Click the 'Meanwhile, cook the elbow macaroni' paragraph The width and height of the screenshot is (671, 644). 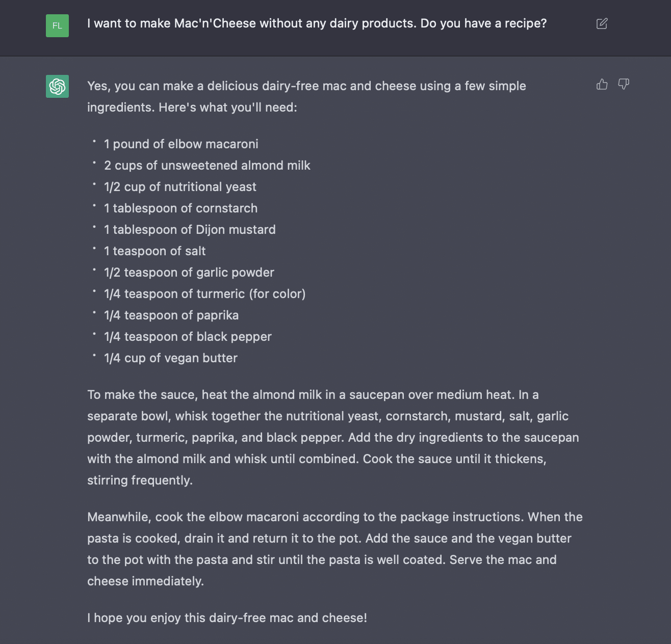335,549
